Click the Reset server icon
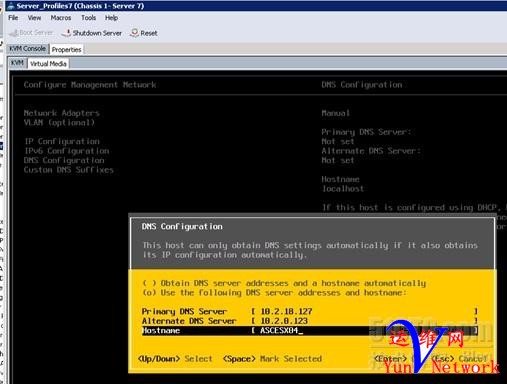The height and width of the screenshot is (384, 507). (x=134, y=33)
